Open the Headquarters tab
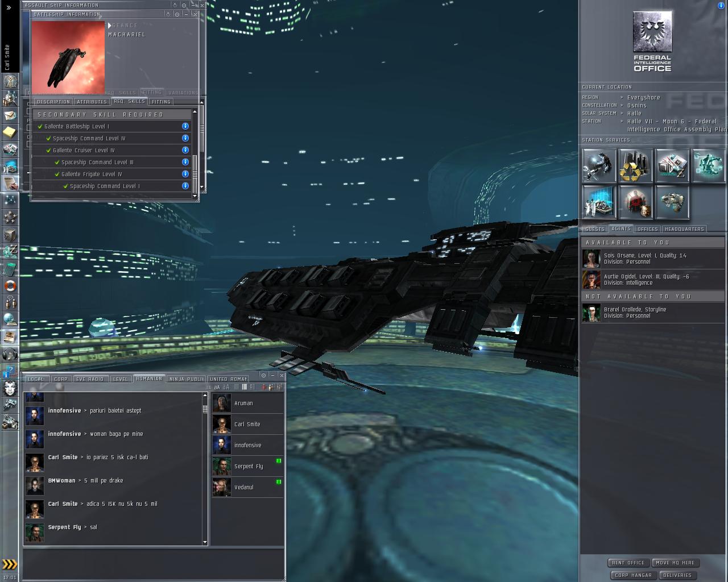The width and height of the screenshot is (728, 582). [x=684, y=229]
